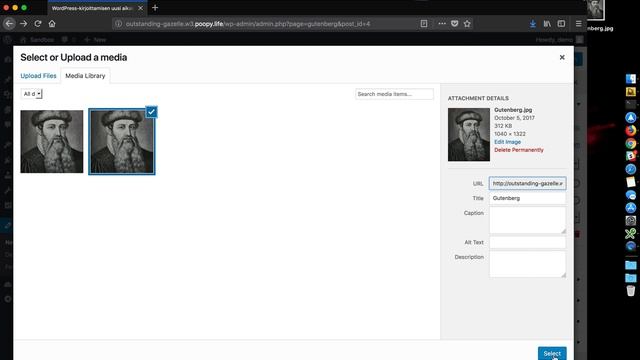
Task: Open Firefox icon in the dock
Action: (x=631, y=131)
